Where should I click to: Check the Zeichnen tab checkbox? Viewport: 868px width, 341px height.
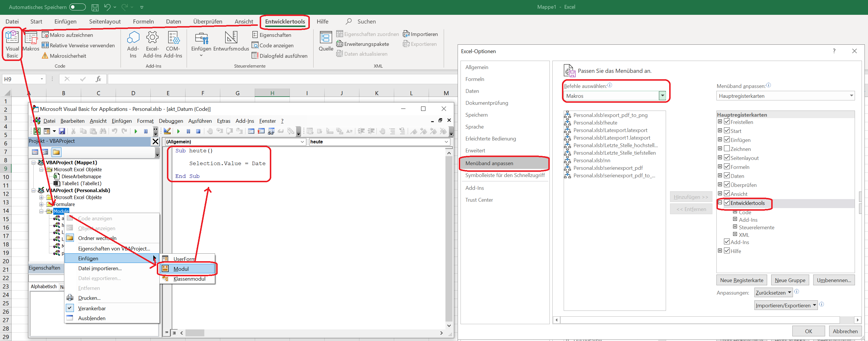coord(727,149)
